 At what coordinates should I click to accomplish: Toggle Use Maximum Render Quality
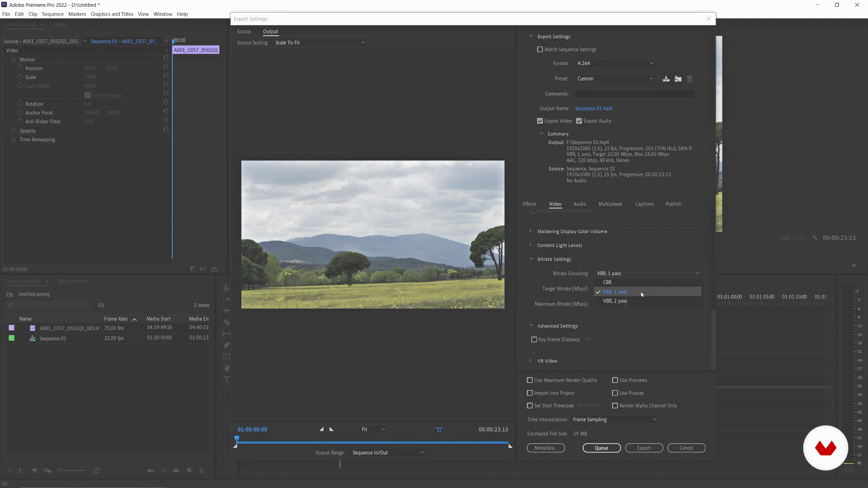[x=530, y=380]
